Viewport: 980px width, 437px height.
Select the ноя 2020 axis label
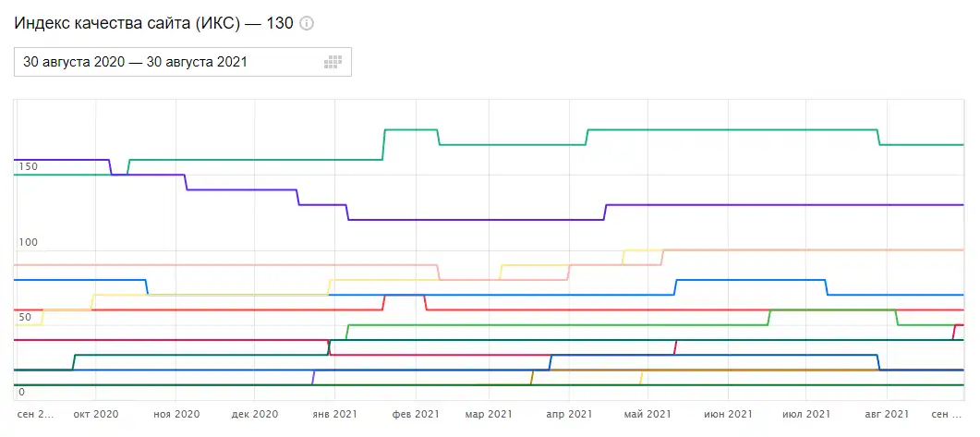pos(176,414)
